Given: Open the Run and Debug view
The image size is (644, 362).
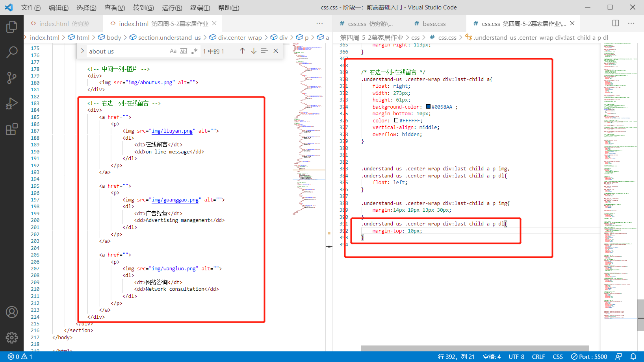Looking at the screenshot, I should pyautogui.click(x=12, y=103).
